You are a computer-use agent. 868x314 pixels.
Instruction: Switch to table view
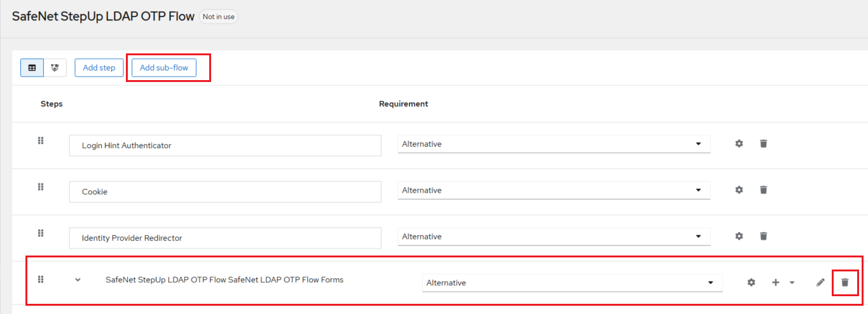pyautogui.click(x=32, y=68)
